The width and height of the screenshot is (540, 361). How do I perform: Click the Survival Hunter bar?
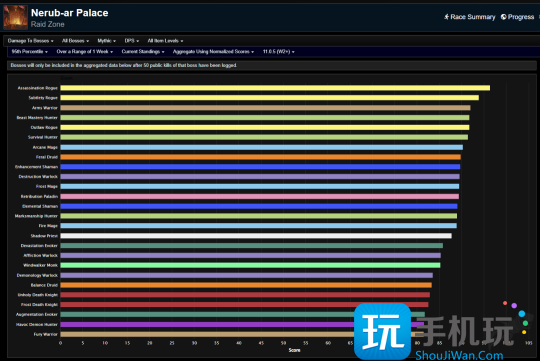tap(264, 137)
